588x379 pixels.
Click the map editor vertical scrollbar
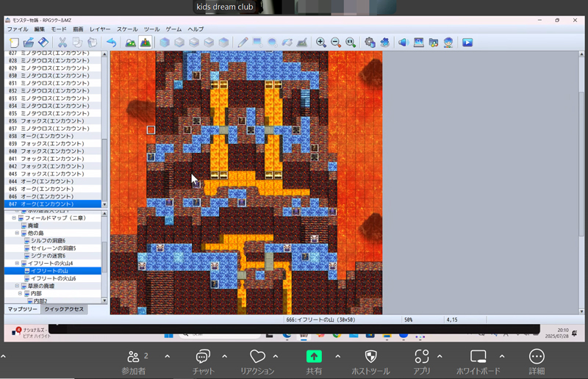(581, 182)
